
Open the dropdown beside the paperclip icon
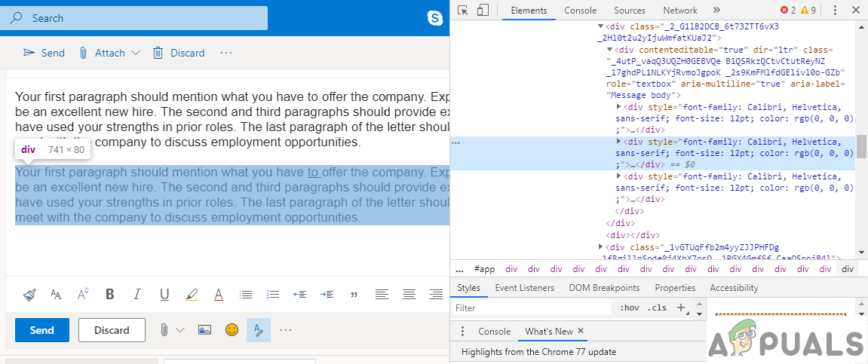pos(179,330)
